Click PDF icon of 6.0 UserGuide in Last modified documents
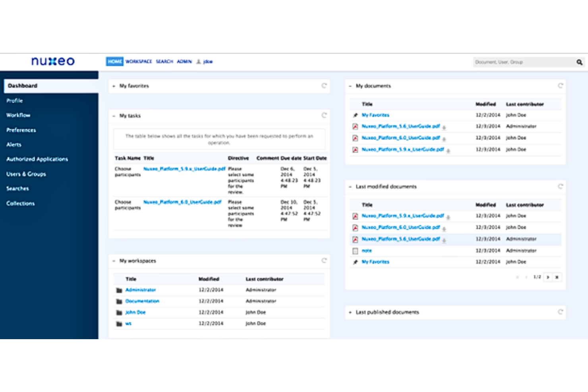Screen dimensions: 588x392 [x=355, y=228]
